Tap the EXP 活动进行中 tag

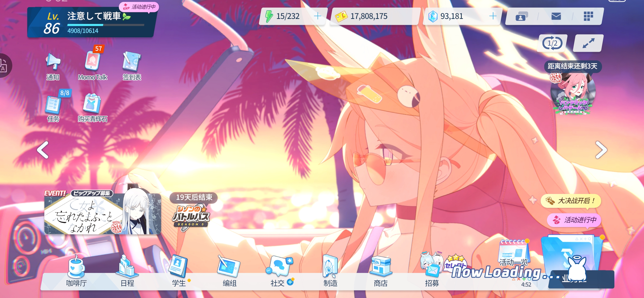pyautogui.click(x=139, y=7)
